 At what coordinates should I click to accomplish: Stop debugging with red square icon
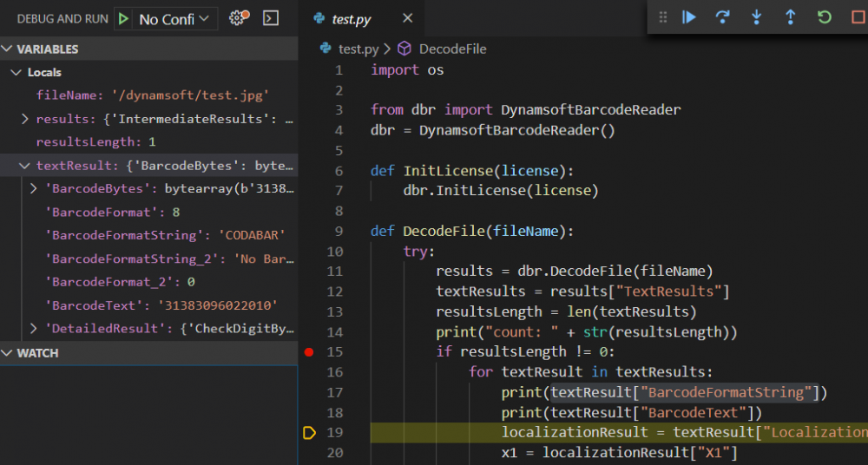[858, 17]
